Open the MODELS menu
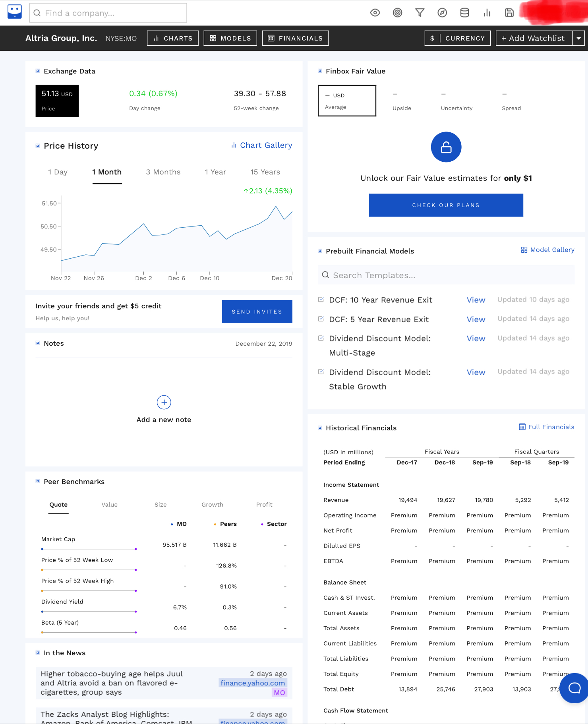The image size is (588, 724). (230, 38)
